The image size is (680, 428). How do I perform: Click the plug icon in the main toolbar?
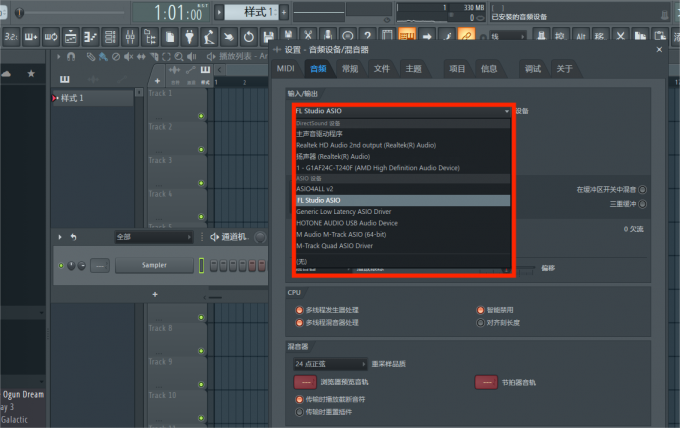(x=190, y=37)
